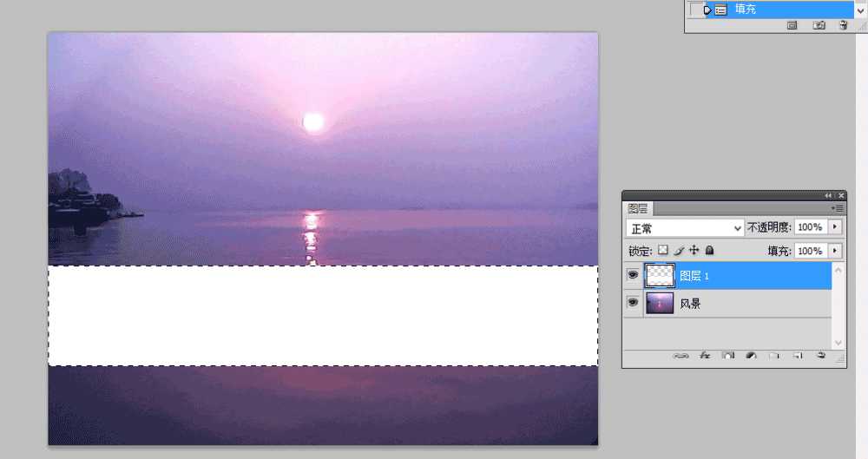This screenshot has height=459, width=868.
Task: Create new fill or adjustment layer
Action: point(751,356)
